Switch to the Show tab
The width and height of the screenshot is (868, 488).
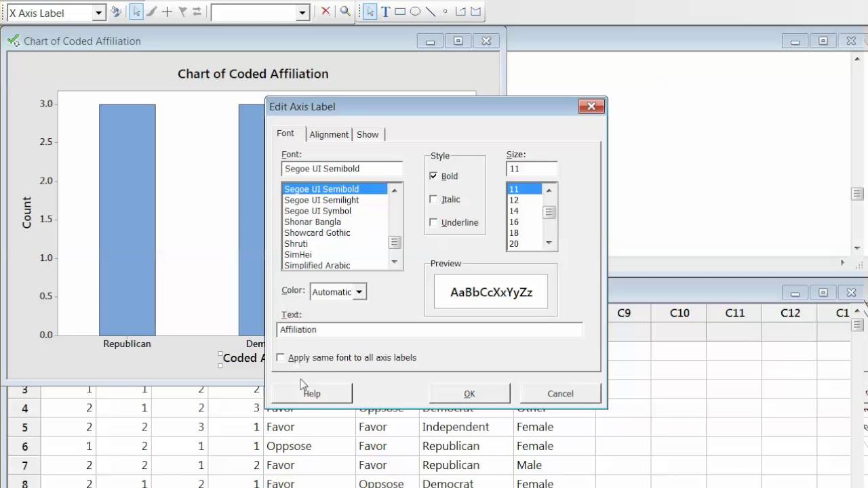pyautogui.click(x=368, y=134)
